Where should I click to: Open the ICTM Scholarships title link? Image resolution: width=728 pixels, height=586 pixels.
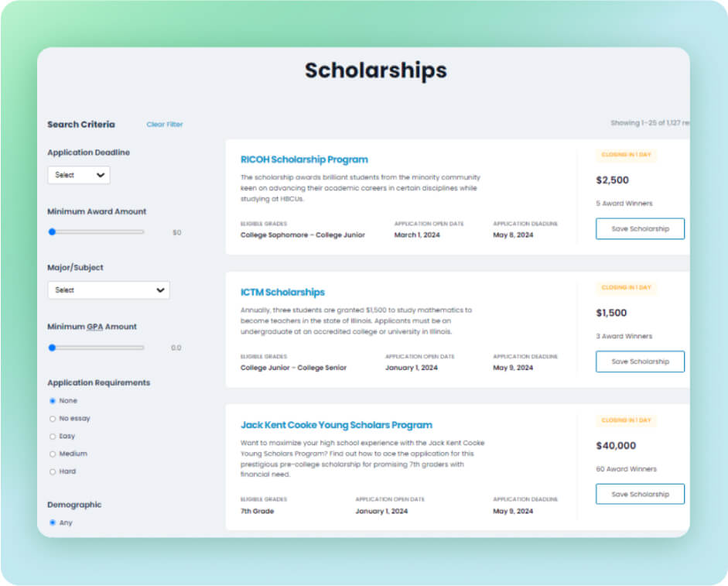click(x=282, y=293)
